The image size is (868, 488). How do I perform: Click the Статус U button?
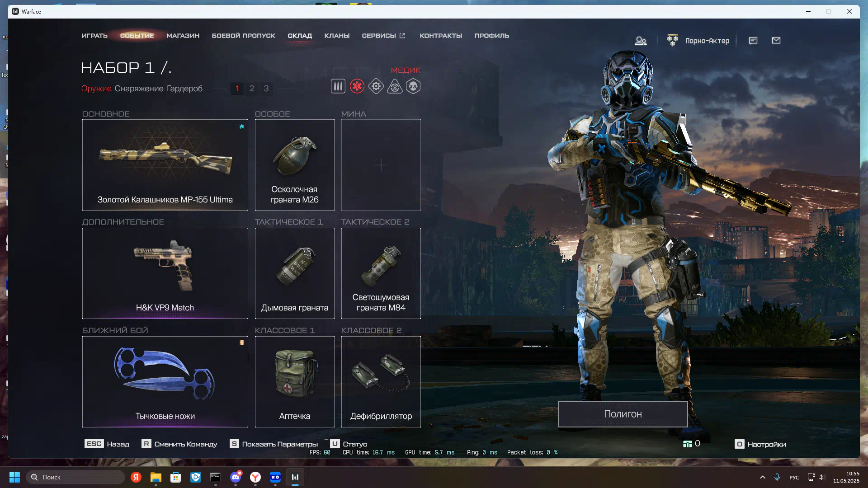click(x=349, y=444)
